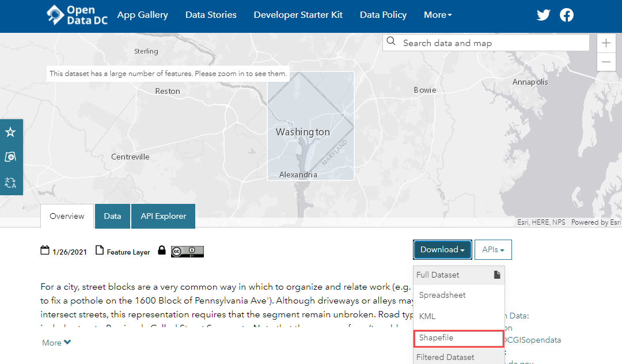
Task: Open the APIs dropdown
Action: point(493,250)
